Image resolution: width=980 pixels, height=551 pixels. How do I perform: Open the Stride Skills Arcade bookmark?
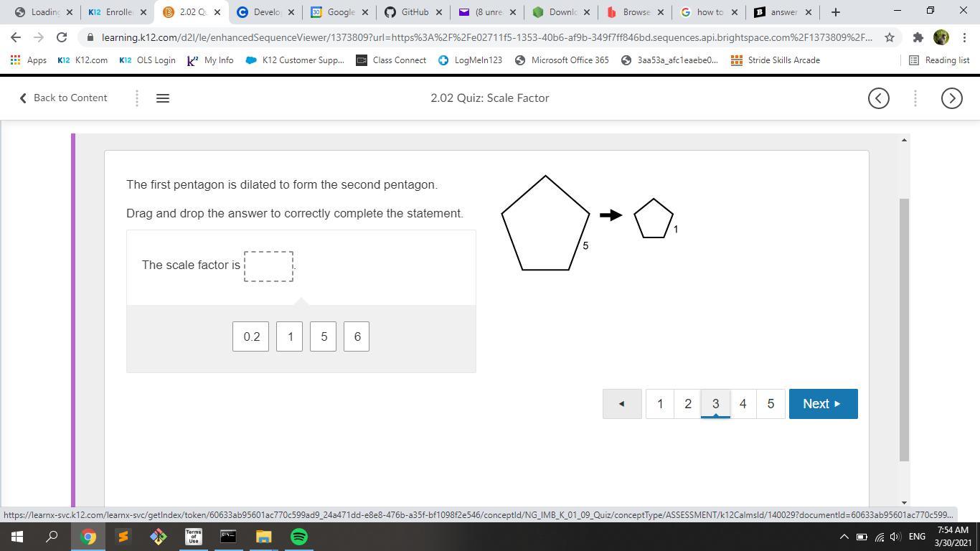click(x=776, y=60)
